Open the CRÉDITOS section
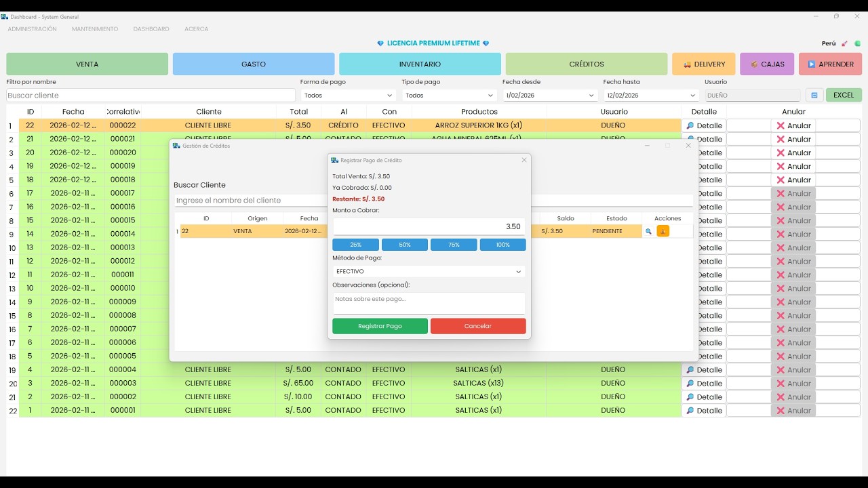The height and width of the screenshot is (488, 868). [587, 64]
